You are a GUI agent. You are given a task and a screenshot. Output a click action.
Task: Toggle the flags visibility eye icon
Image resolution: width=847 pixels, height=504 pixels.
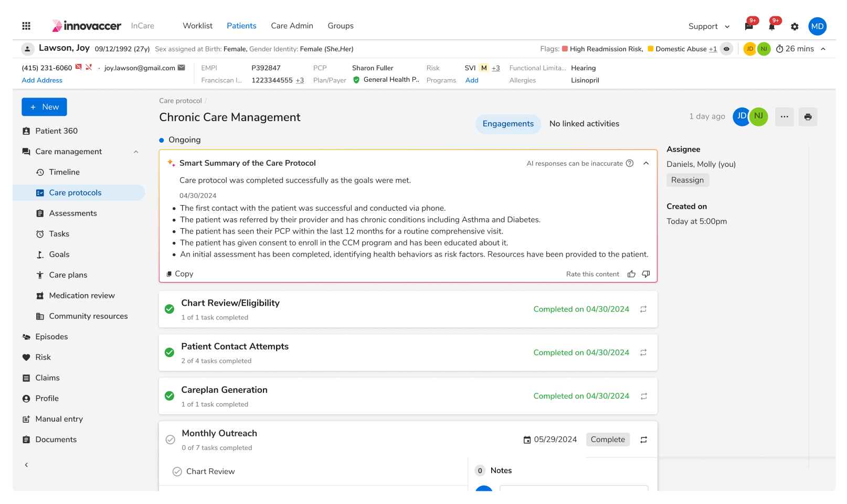(726, 49)
